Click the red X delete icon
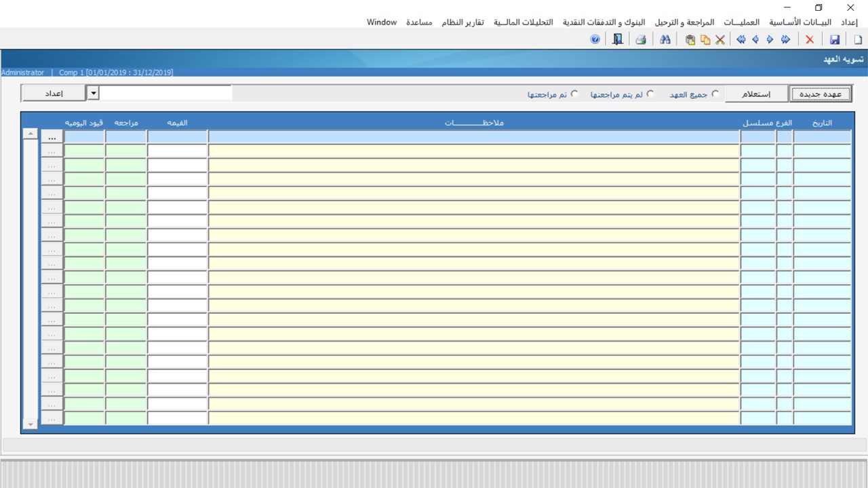The width and height of the screenshot is (868, 488). 810,40
